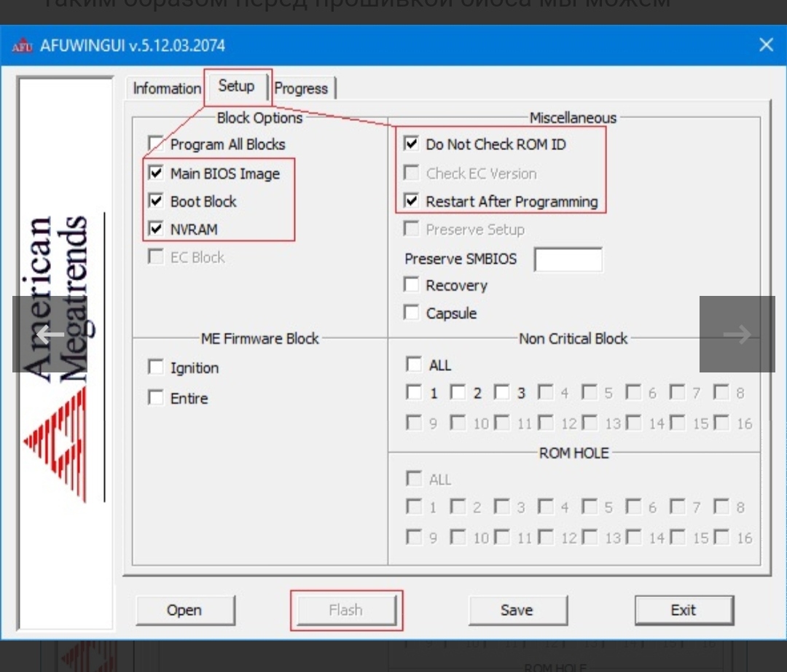The image size is (787, 672).
Task: Enable Program All Blocks checkbox
Action: click(156, 144)
